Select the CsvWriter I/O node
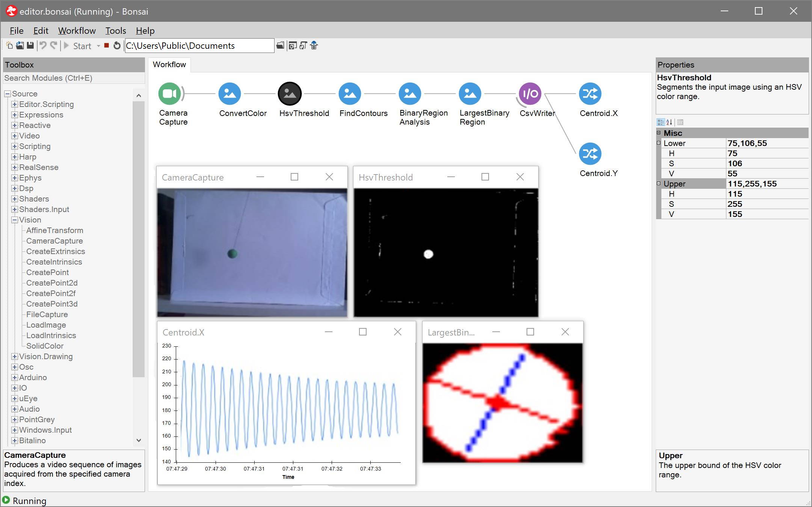 pos(530,94)
